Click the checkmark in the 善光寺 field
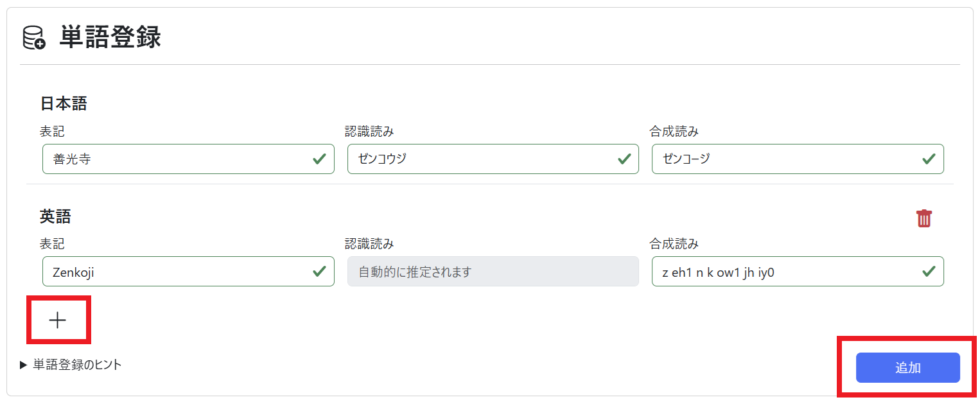 click(319, 159)
